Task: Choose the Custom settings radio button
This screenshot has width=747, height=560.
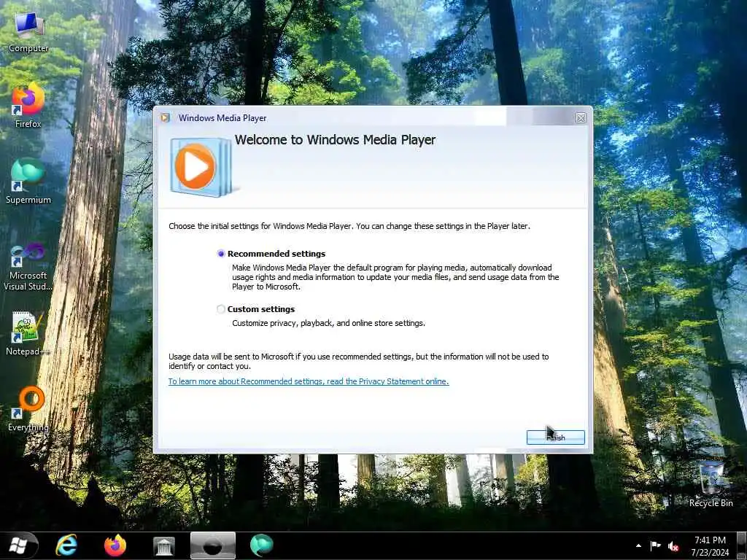Action: click(x=220, y=309)
